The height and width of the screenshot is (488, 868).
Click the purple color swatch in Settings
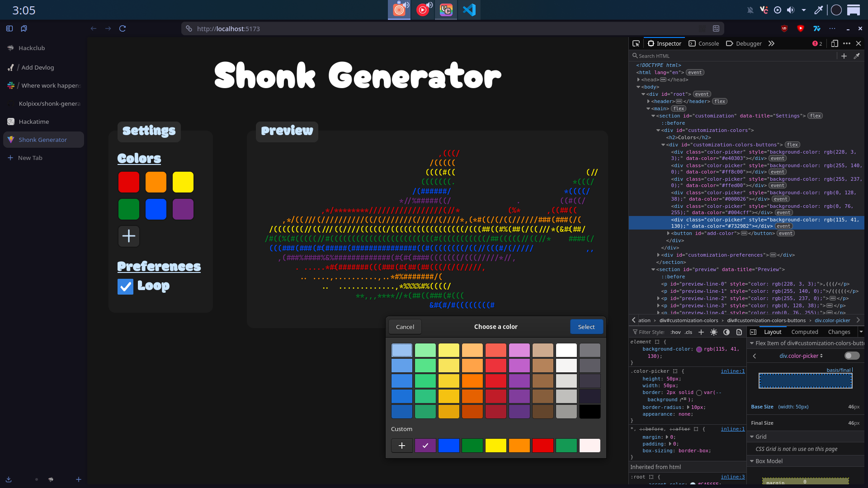click(183, 209)
